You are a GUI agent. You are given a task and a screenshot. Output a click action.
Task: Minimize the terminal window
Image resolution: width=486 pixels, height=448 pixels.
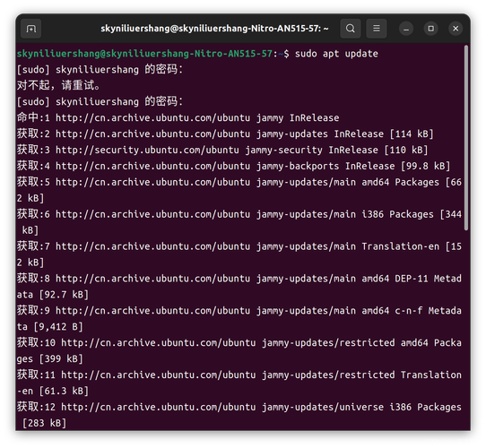(406, 29)
